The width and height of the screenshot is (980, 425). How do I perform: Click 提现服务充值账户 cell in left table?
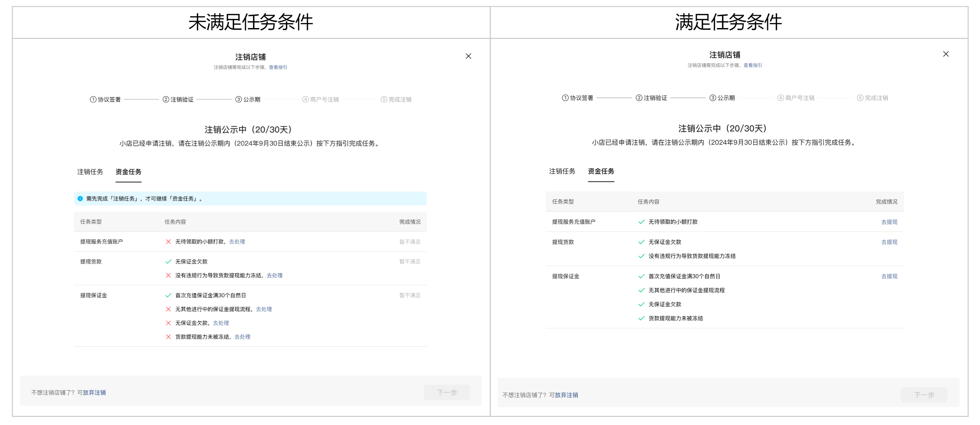[102, 242]
